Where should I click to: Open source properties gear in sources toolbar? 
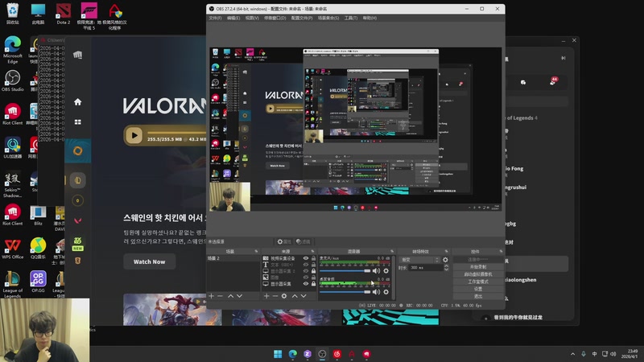(284, 296)
